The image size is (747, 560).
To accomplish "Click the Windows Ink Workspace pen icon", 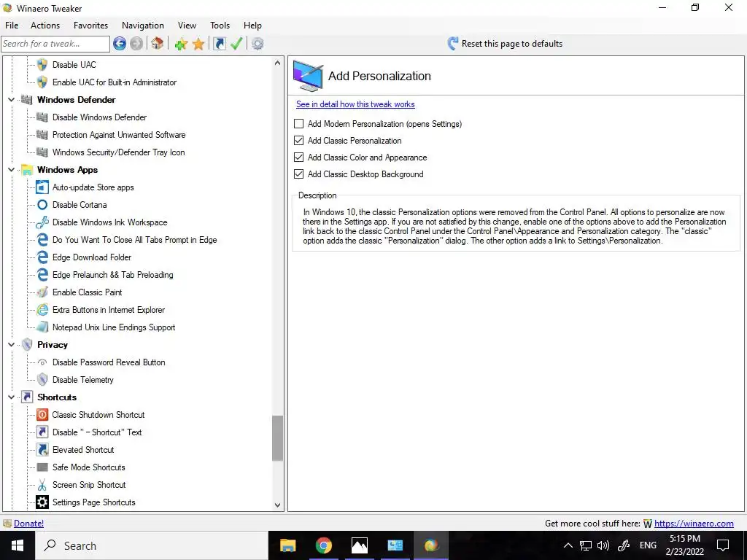I will (42, 222).
